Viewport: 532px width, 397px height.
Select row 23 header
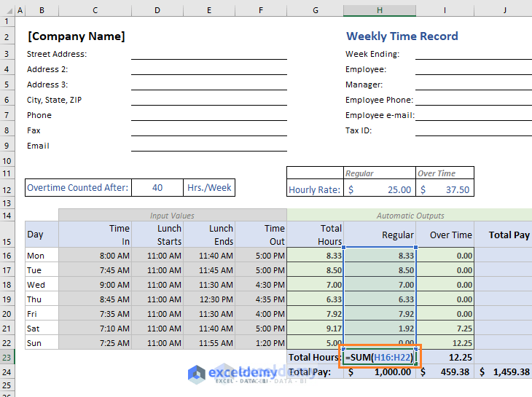[x=7, y=358]
